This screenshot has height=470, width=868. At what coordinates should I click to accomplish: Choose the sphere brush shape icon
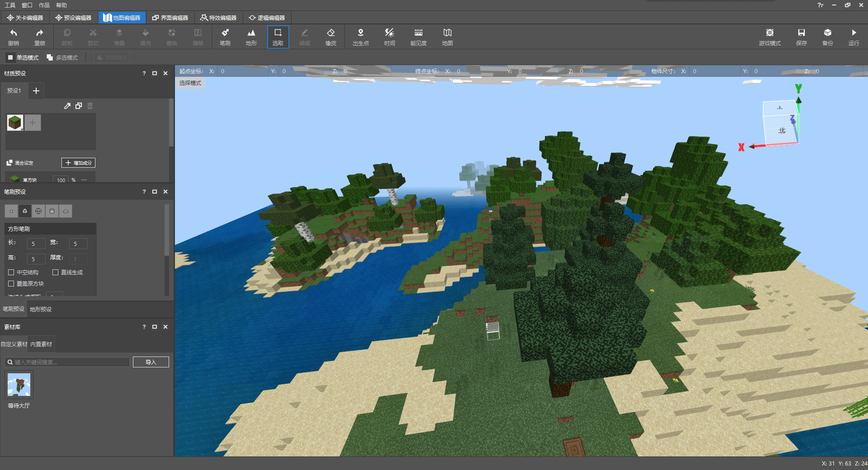pos(38,211)
